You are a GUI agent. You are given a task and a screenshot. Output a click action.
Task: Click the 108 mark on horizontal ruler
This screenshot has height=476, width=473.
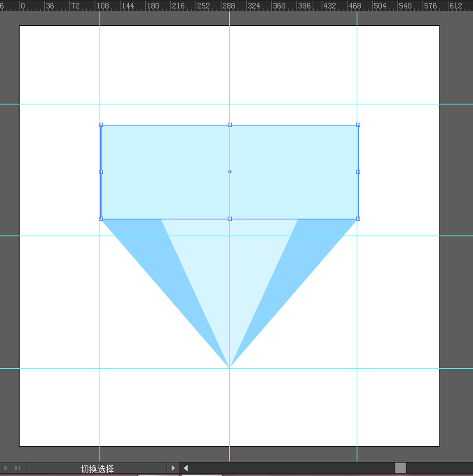coord(102,6)
